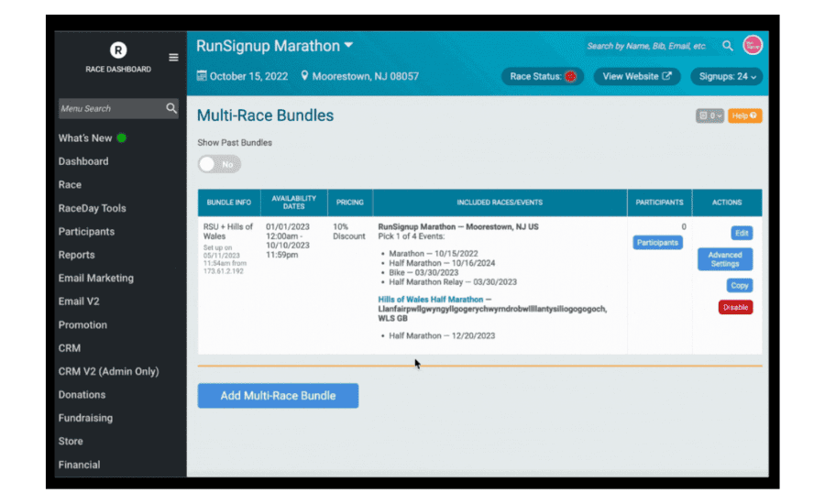This screenshot has height=504, width=825.
Task: Open Email Marketing menu
Action: 95,278
